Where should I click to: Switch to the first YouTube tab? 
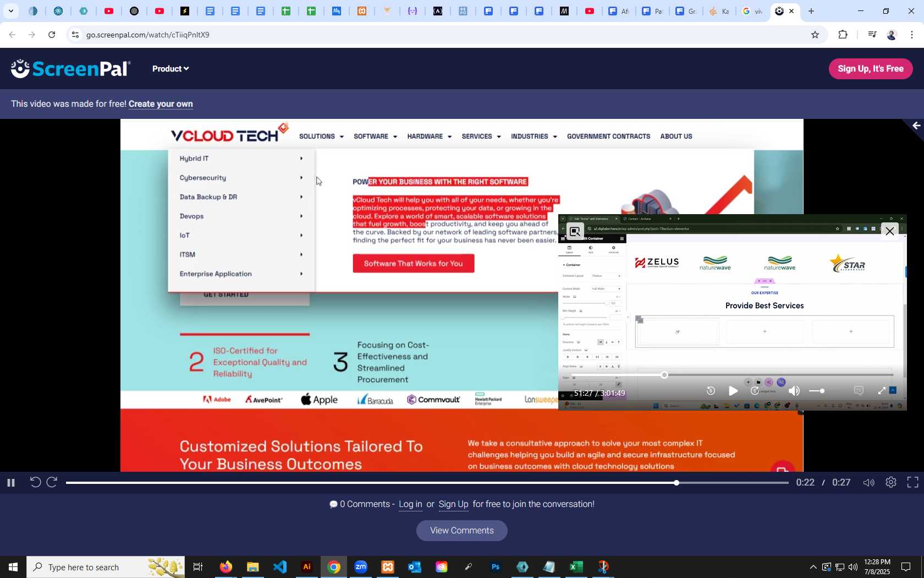[109, 11]
